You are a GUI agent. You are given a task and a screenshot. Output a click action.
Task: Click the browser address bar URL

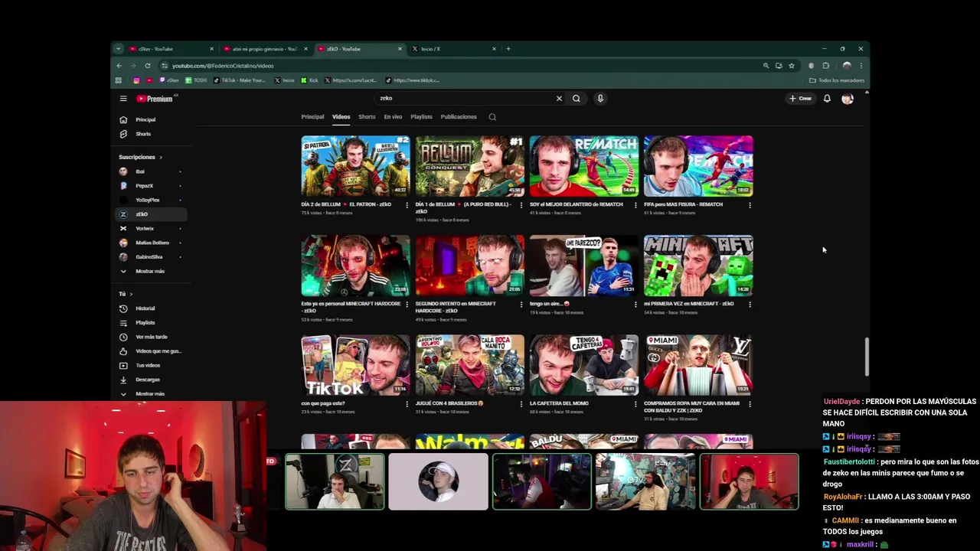tap(223, 66)
